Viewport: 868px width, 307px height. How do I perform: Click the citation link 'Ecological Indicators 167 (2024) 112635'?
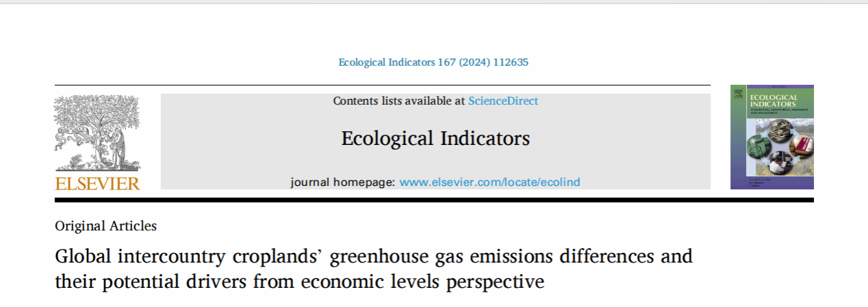click(433, 62)
